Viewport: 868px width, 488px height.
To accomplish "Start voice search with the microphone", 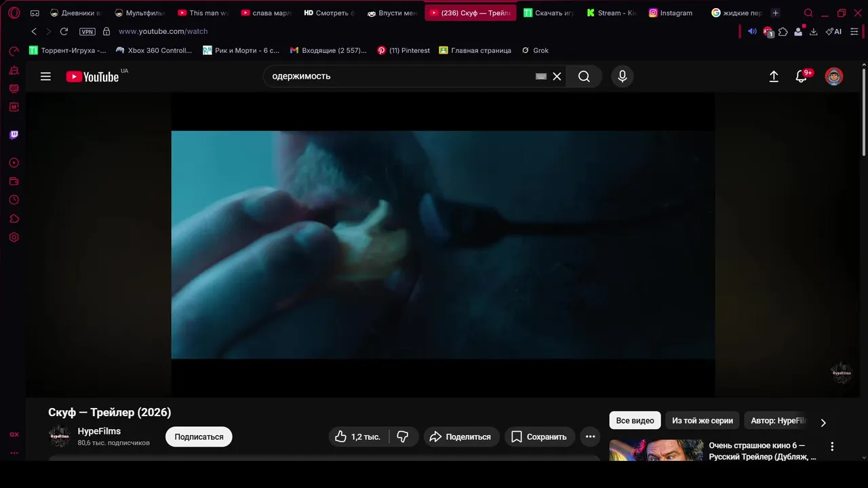I will pyautogui.click(x=623, y=77).
